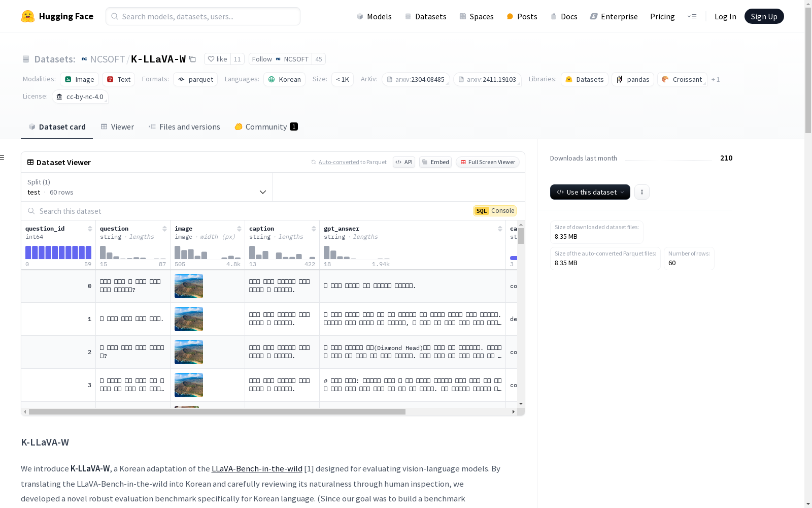
Task: Open image thumbnail in row 3
Action: [189, 385]
